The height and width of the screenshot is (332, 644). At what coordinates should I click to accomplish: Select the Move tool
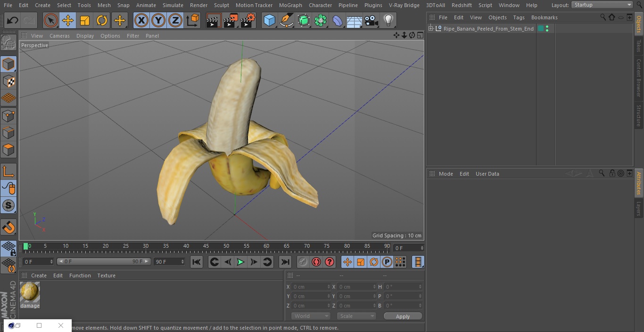click(x=68, y=20)
